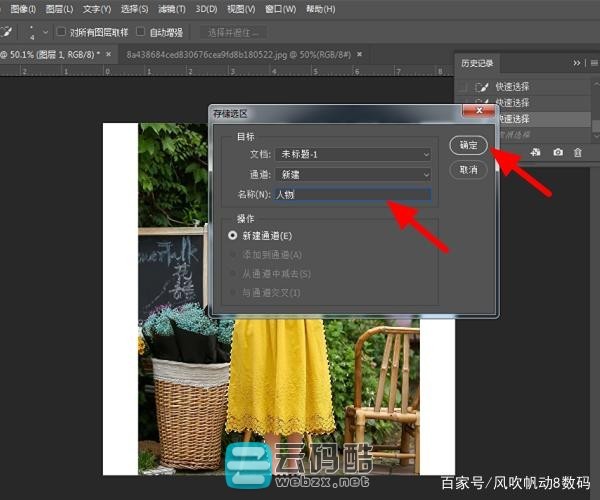Open the History panel flyout menu

591,62
